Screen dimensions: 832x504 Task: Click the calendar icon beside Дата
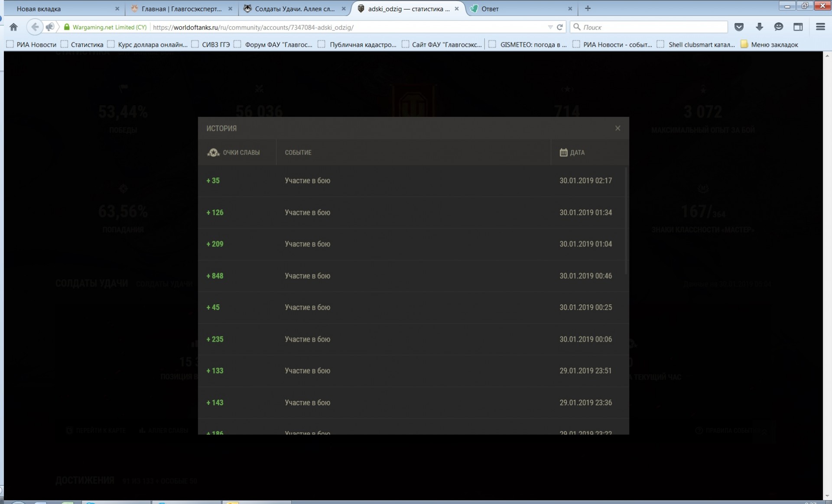click(563, 152)
